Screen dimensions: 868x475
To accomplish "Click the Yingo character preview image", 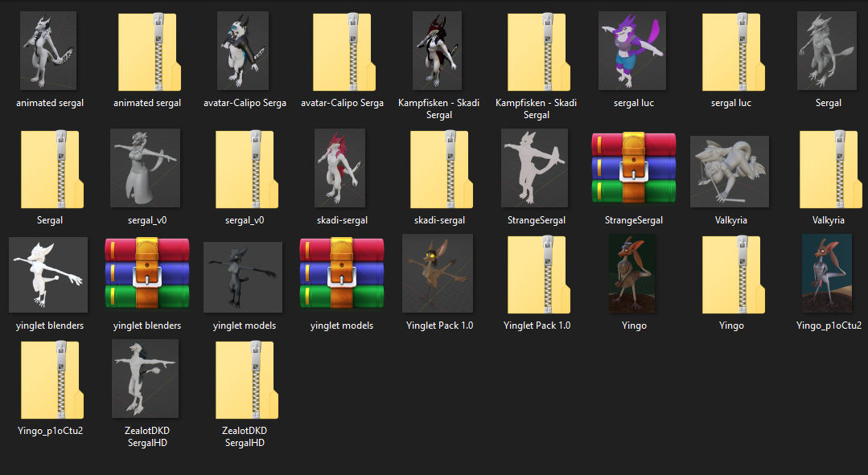I will point(632,273).
